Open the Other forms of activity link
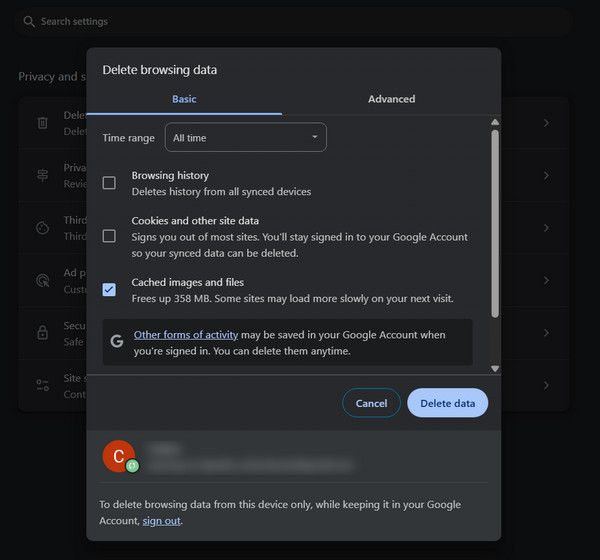Viewport: 600px width, 560px height. [x=184, y=335]
